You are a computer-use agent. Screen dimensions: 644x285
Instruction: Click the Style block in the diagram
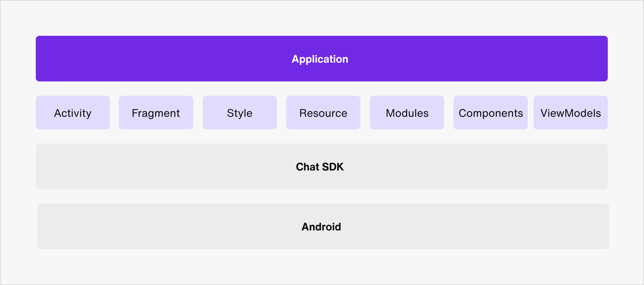pyautogui.click(x=240, y=112)
